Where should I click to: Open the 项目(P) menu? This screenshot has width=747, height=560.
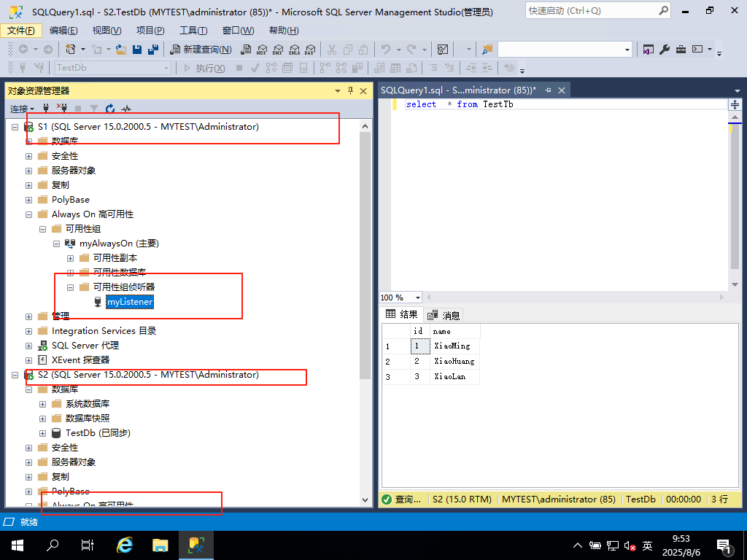tap(150, 31)
